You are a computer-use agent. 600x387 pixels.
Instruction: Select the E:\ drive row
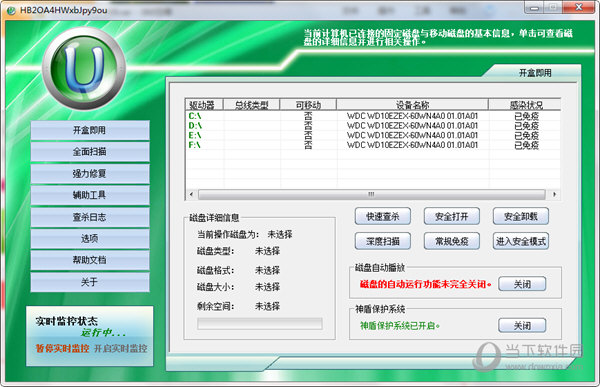point(373,135)
